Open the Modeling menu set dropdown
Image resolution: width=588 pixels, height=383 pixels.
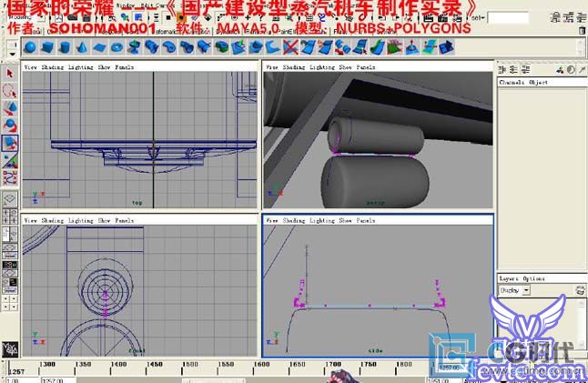coord(25,17)
